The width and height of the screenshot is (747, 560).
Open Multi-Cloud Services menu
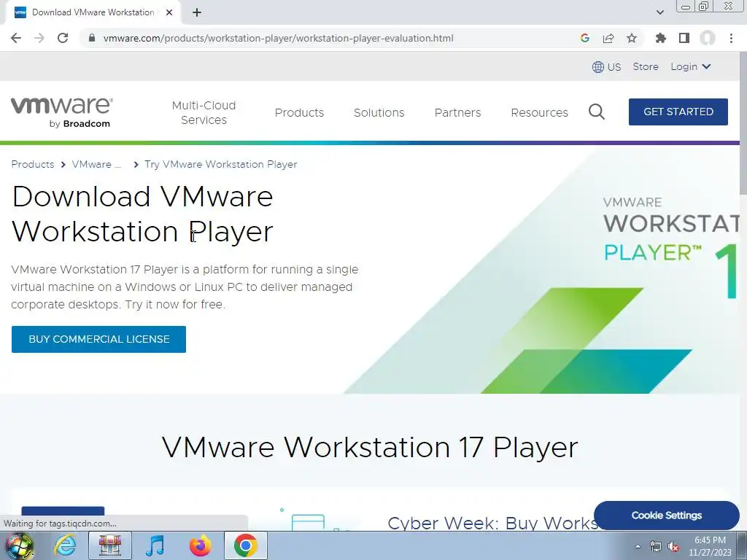204,112
